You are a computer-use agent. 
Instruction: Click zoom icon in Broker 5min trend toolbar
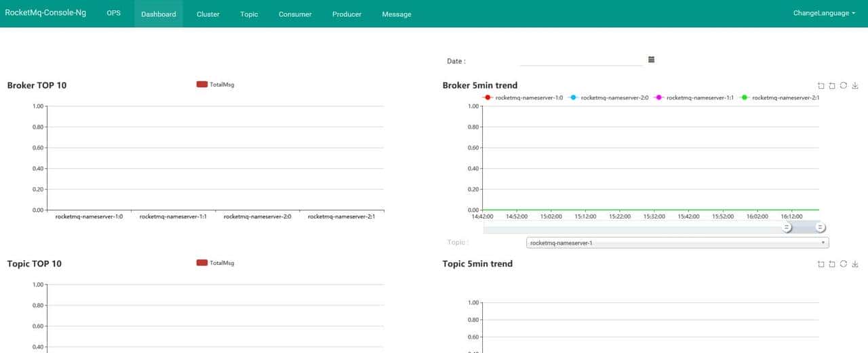pos(821,85)
